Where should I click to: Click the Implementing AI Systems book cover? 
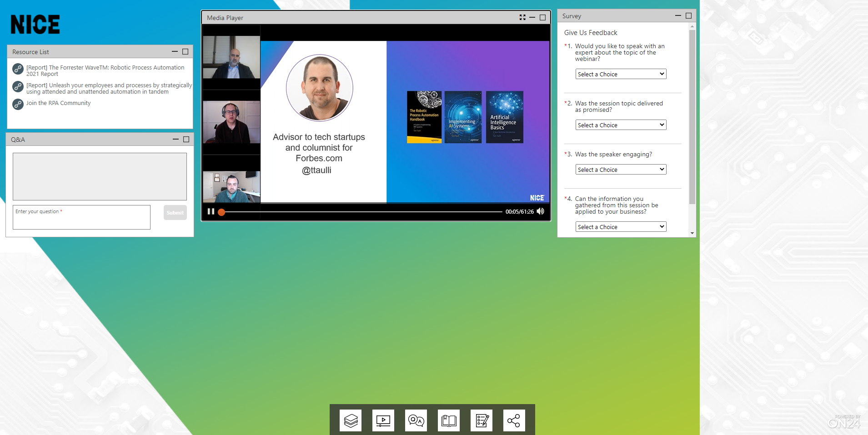[x=463, y=117]
